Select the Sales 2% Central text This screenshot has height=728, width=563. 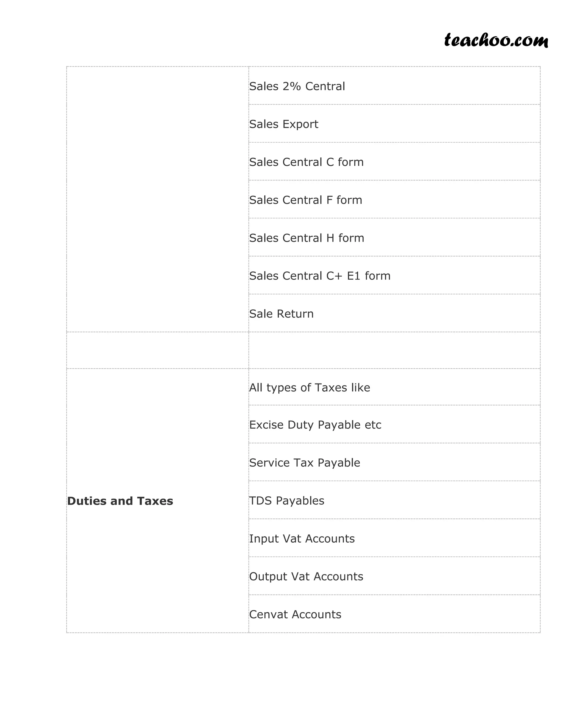pyautogui.click(x=297, y=86)
